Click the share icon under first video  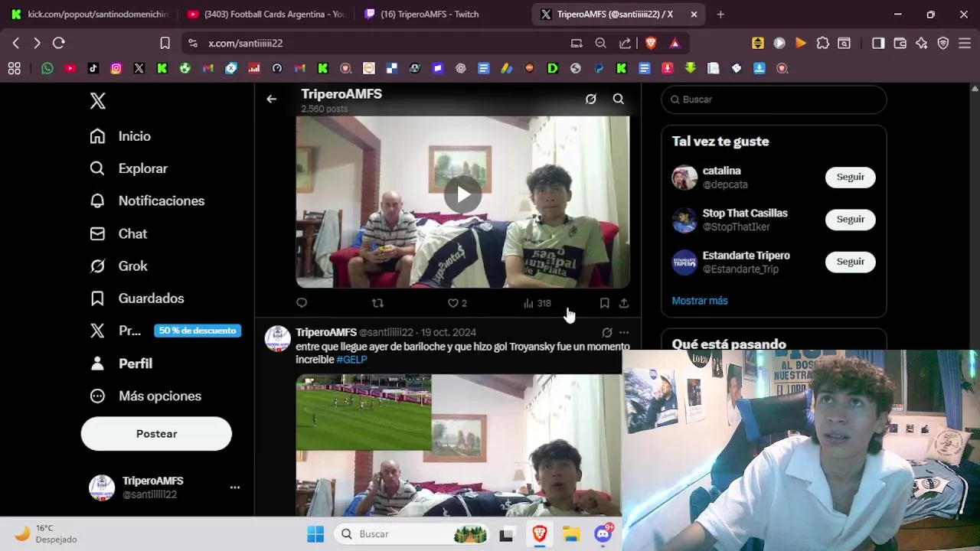coord(624,303)
